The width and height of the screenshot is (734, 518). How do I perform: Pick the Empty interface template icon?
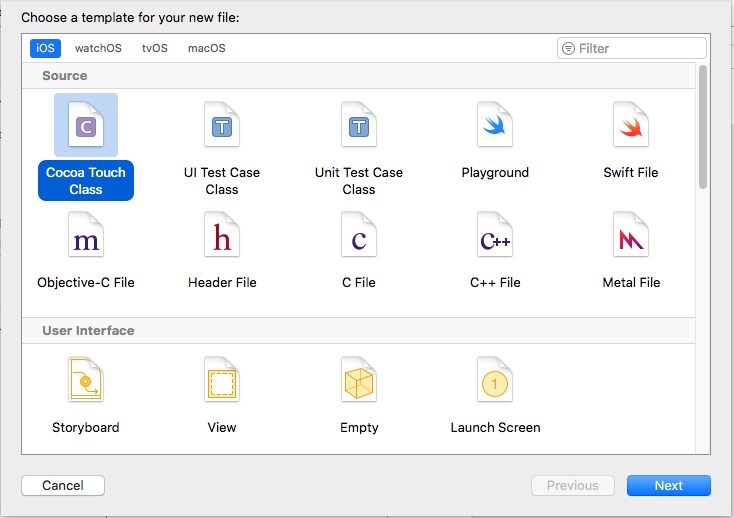coord(358,382)
